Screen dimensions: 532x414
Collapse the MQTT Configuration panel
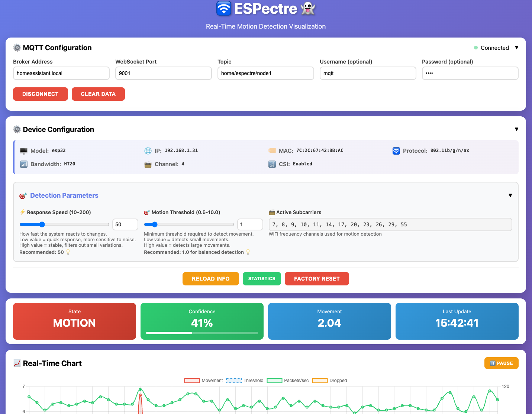pos(517,48)
